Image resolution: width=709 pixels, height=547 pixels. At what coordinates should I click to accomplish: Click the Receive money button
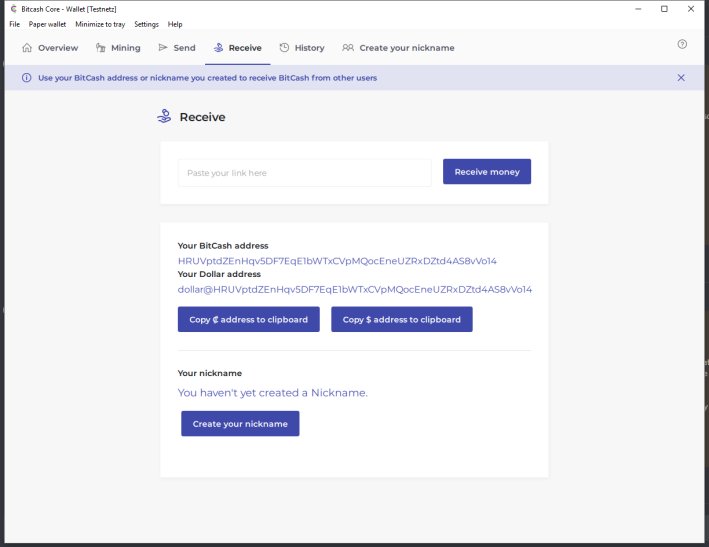487,171
